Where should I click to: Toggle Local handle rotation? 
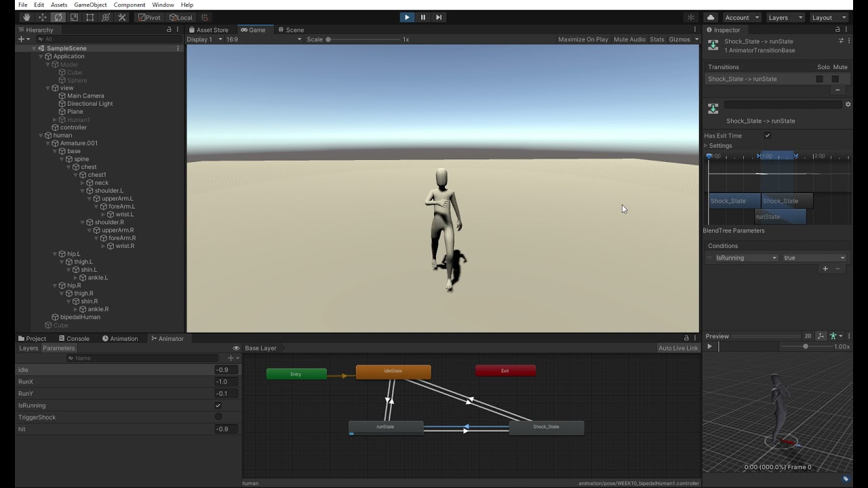180,17
